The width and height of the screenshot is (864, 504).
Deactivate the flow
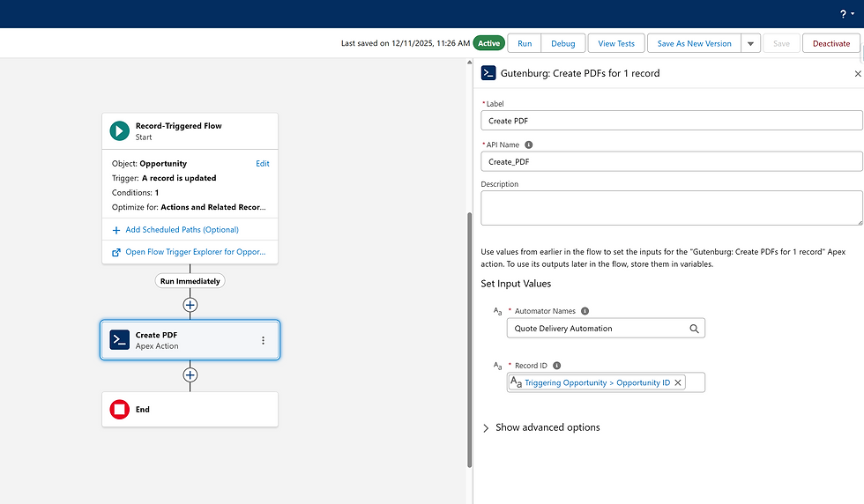(x=831, y=43)
